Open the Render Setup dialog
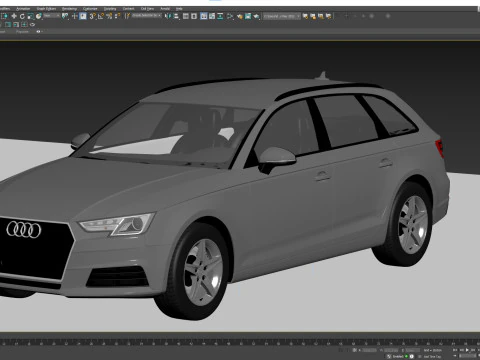 click(240, 16)
